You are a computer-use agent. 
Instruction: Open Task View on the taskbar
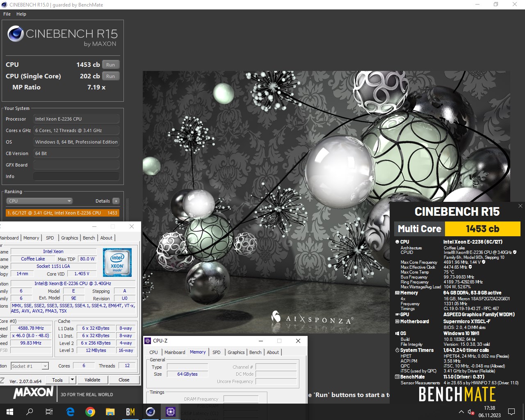click(49, 412)
